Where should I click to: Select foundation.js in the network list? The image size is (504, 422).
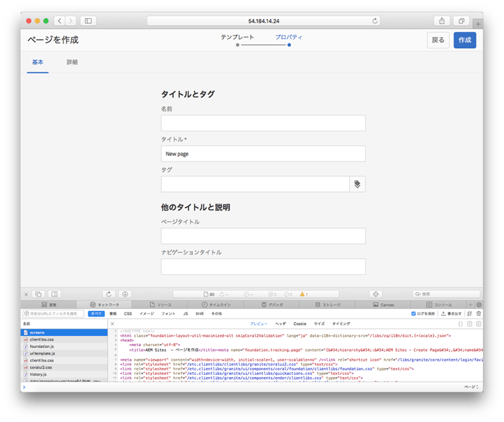[x=65, y=347]
